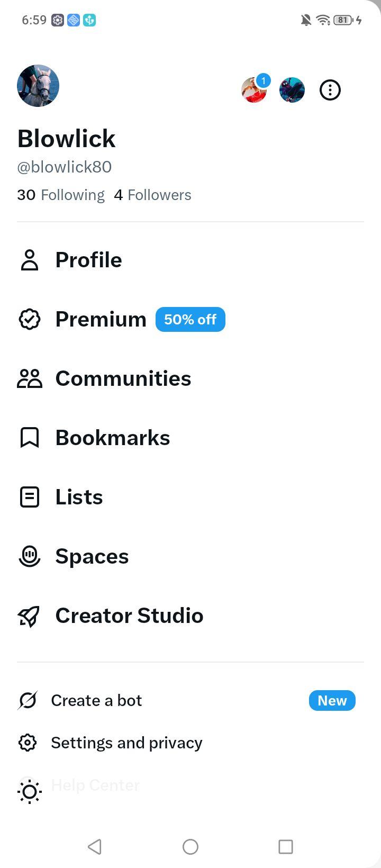381x868 pixels.
Task: Tap the Communities people icon
Action: click(x=30, y=378)
